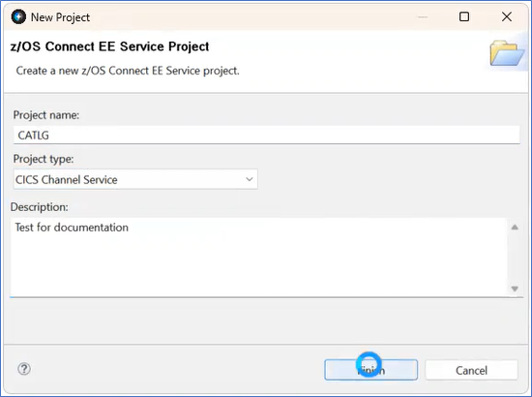Image resolution: width=532 pixels, height=397 pixels.
Task: Click the New Project title bar app icon
Action: click(x=18, y=17)
